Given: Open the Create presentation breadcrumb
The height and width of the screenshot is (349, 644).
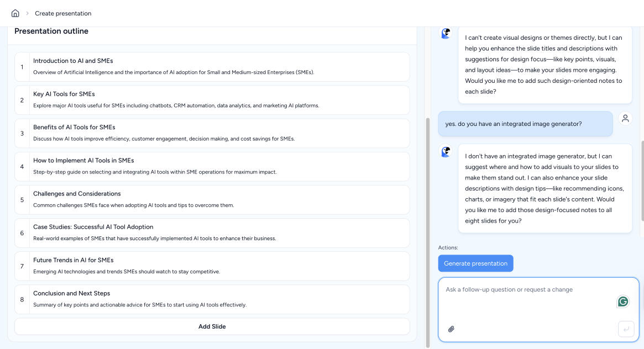Looking at the screenshot, I should 63,13.
